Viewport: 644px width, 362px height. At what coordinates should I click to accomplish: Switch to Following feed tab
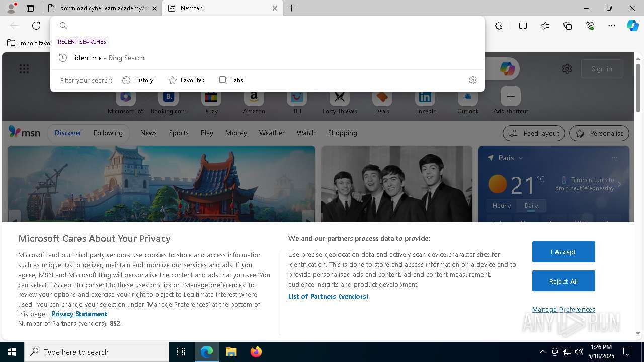(108, 133)
